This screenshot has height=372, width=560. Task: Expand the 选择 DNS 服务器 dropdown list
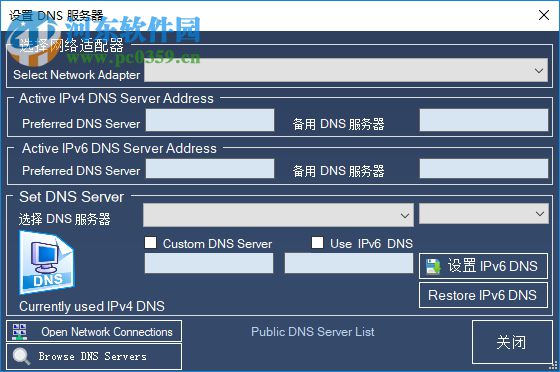point(278,215)
